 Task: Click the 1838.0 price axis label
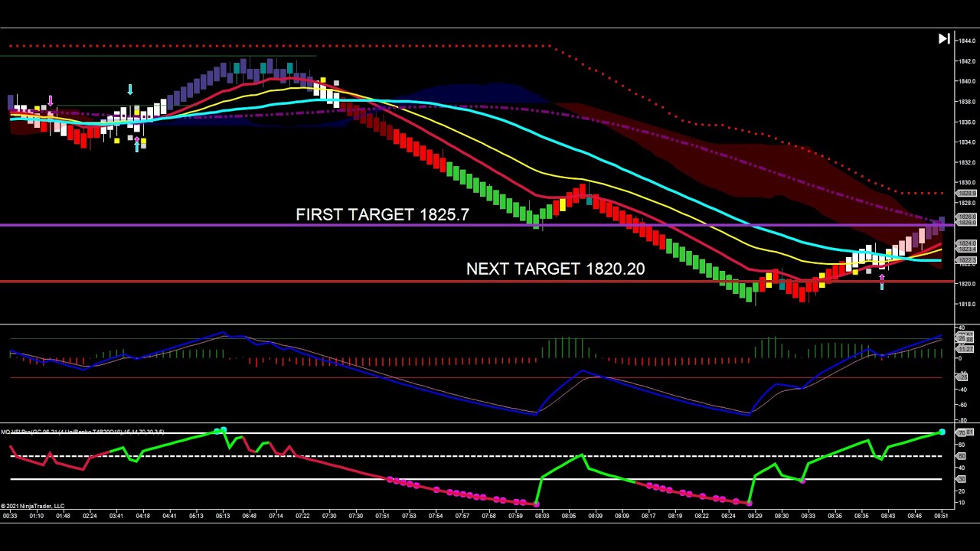click(966, 102)
